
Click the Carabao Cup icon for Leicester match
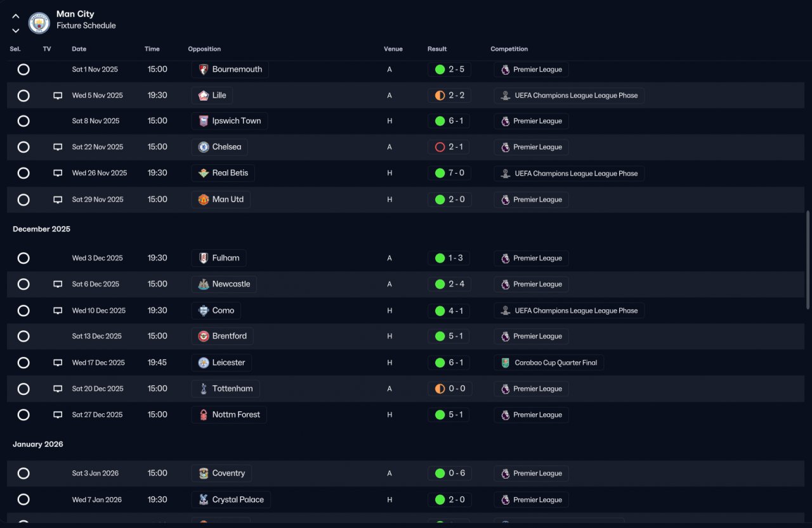coord(505,363)
